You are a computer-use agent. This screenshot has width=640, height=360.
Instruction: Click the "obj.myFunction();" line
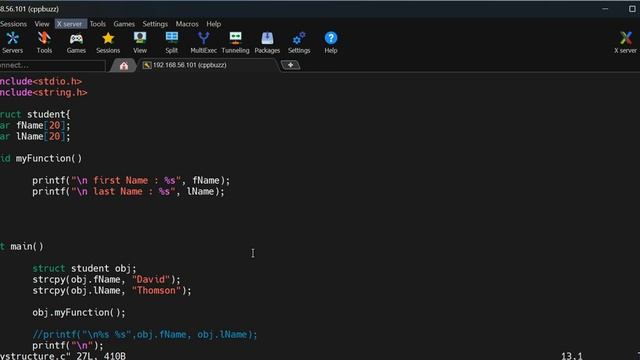(79, 313)
